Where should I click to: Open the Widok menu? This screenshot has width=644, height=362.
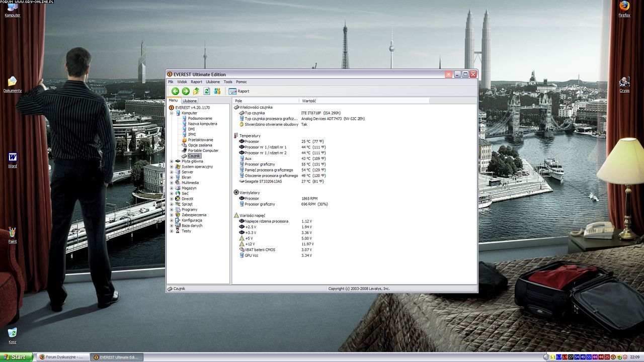click(182, 82)
